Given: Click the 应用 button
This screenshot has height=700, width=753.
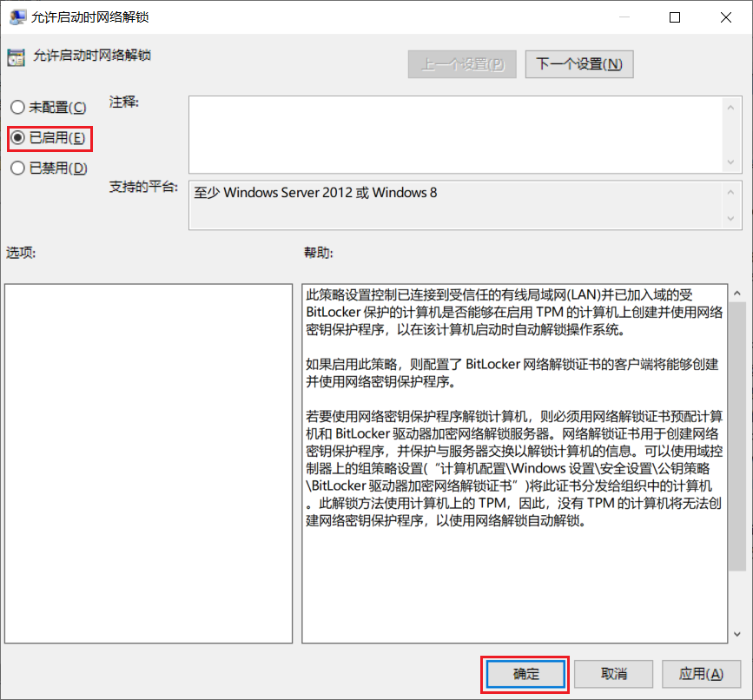Looking at the screenshot, I should coord(702,674).
